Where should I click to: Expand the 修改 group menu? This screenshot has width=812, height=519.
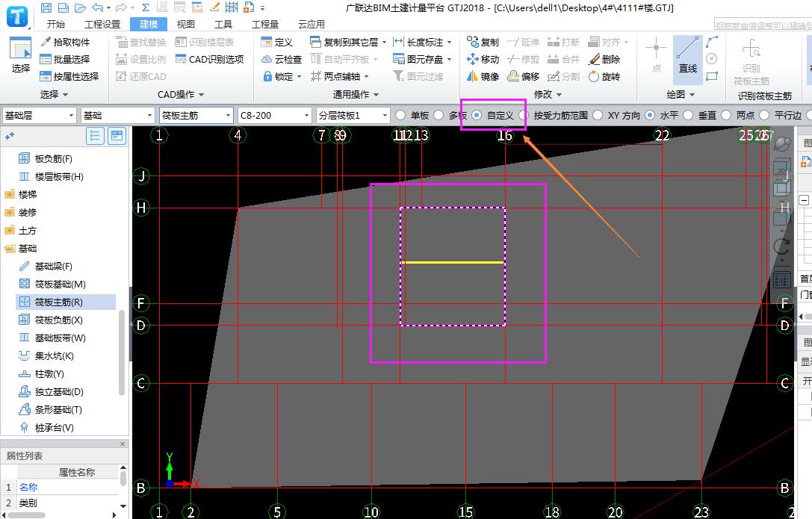pos(548,94)
